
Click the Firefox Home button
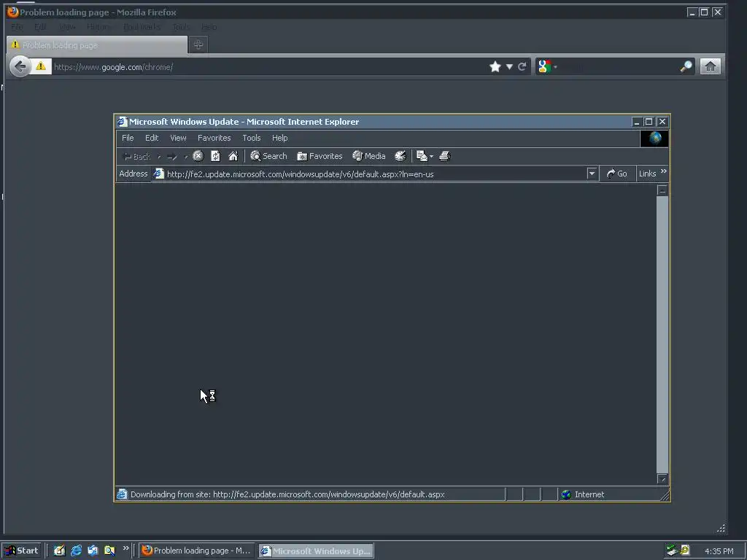pyautogui.click(x=711, y=66)
